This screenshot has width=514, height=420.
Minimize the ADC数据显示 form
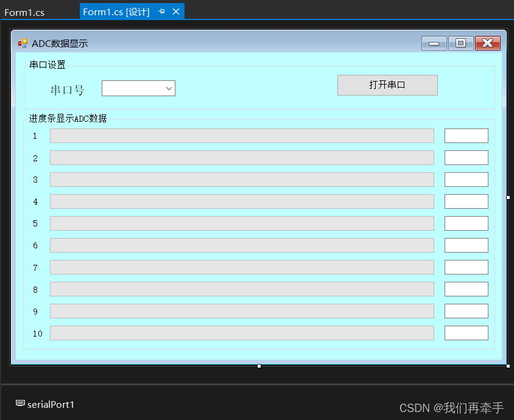434,43
